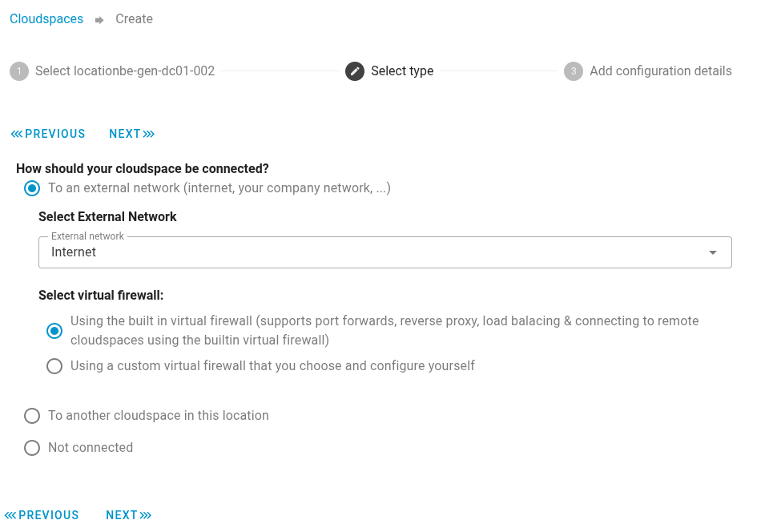Click step 1 circle icon
The width and height of the screenshot is (769, 532).
(x=19, y=71)
